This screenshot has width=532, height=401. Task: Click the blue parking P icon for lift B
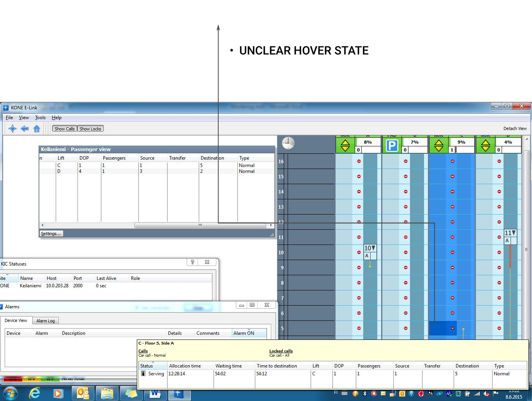(x=392, y=146)
